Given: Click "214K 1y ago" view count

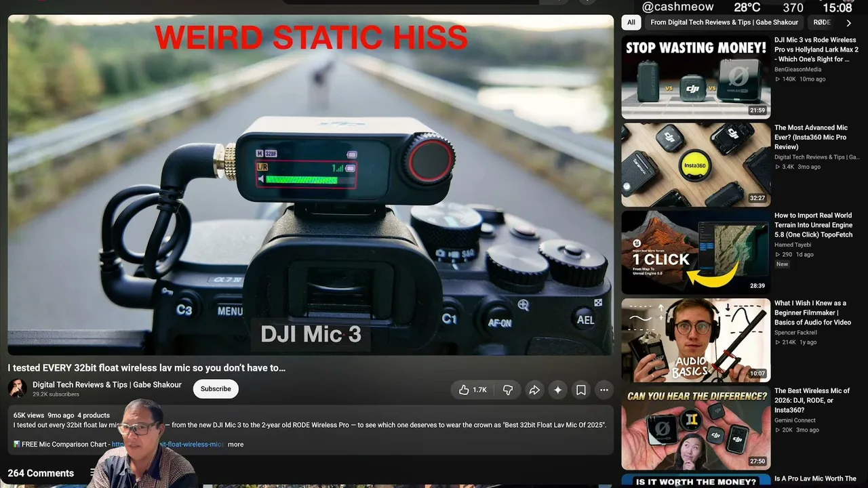Looking at the screenshot, I should pyautogui.click(x=795, y=342).
